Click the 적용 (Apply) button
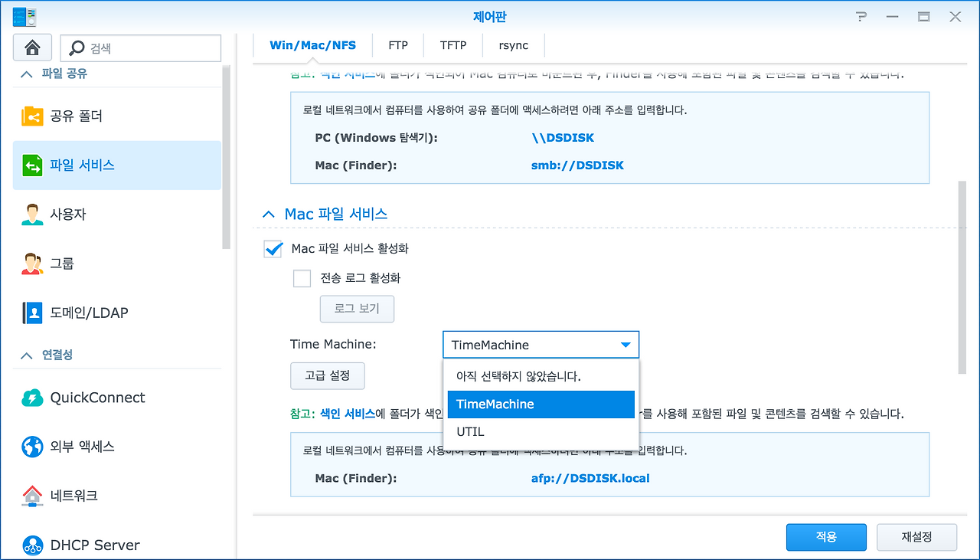 [x=826, y=537]
